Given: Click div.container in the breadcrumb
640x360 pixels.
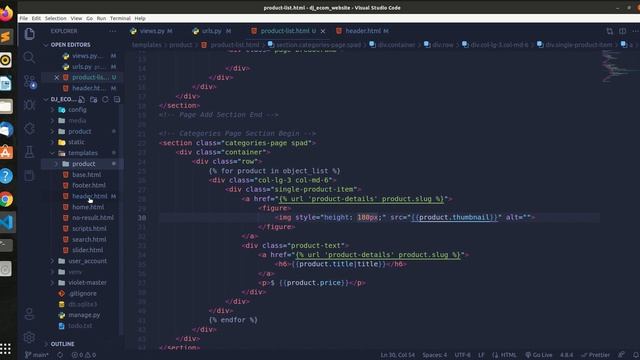Looking at the screenshot, I should click(396, 45).
